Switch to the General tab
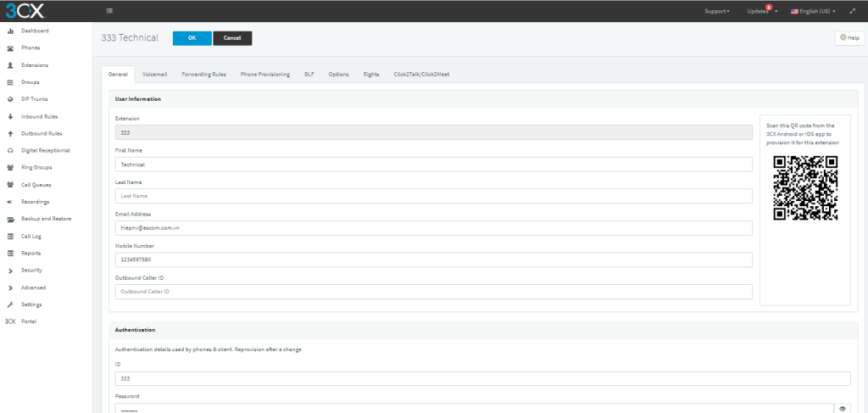The width and height of the screenshot is (868, 413). tap(119, 74)
